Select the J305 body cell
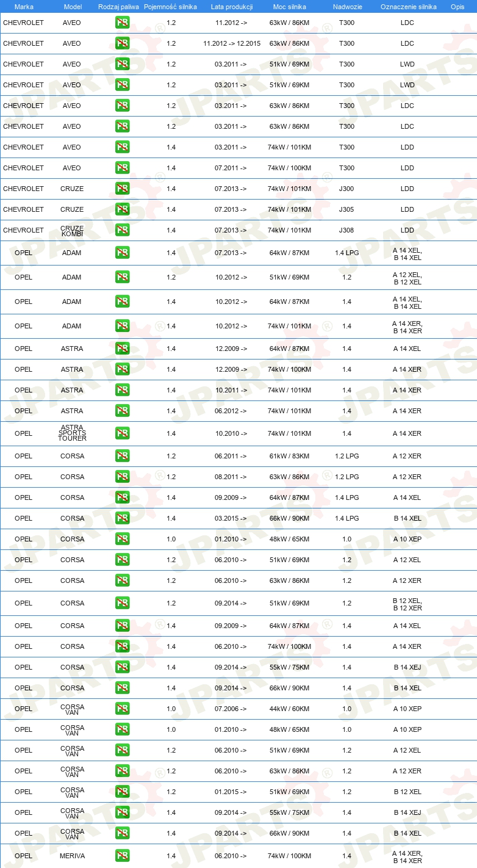This screenshot has height=868, width=477. click(346, 209)
